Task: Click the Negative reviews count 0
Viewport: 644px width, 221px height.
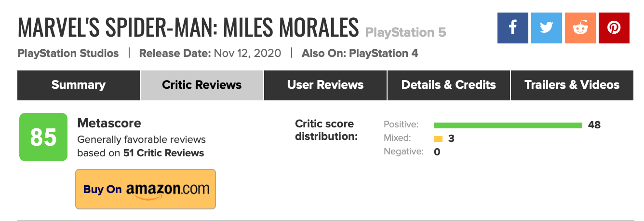Action: tap(437, 152)
